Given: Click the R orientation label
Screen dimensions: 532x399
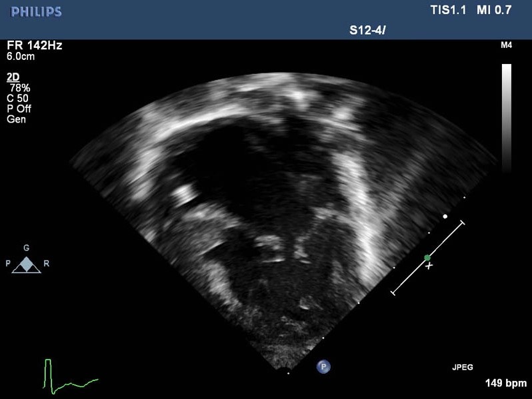Looking at the screenshot, I should click(46, 264).
